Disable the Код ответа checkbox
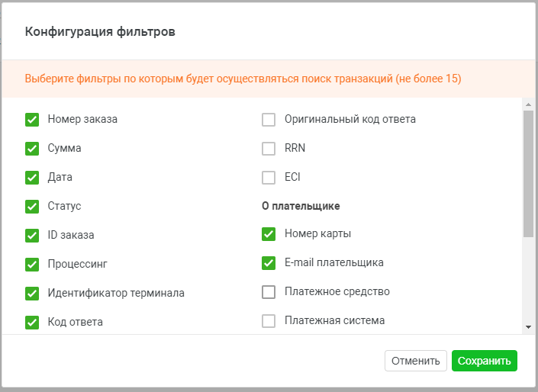 32,323
